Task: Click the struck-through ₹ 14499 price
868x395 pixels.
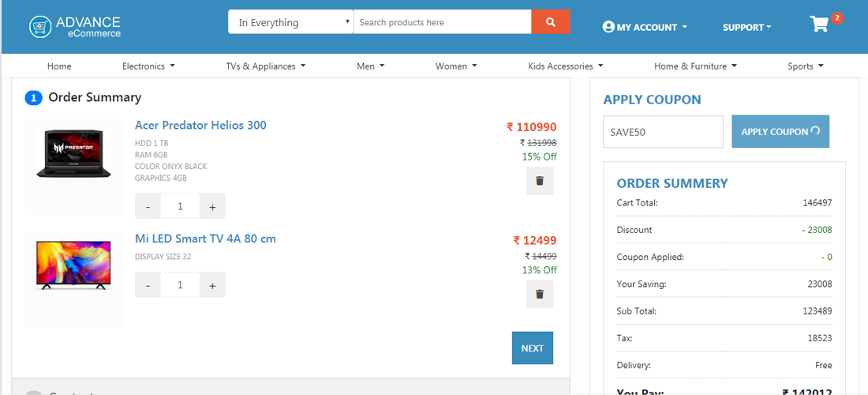Action: click(541, 256)
